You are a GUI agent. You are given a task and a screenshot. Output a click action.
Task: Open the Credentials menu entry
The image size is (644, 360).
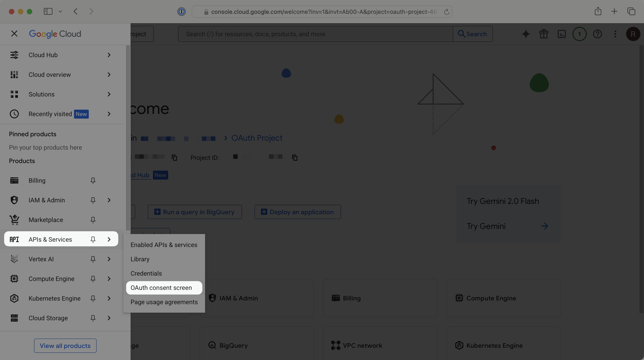point(146,273)
